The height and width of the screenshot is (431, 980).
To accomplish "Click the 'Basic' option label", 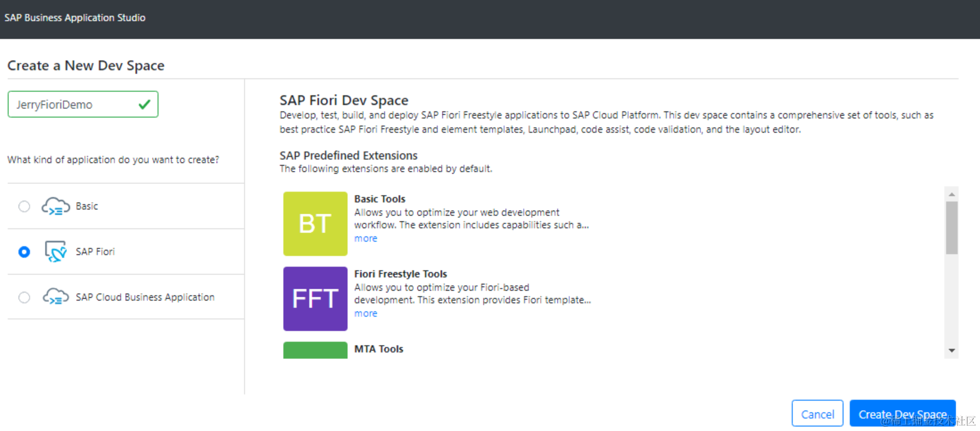I will pos(87,207).
